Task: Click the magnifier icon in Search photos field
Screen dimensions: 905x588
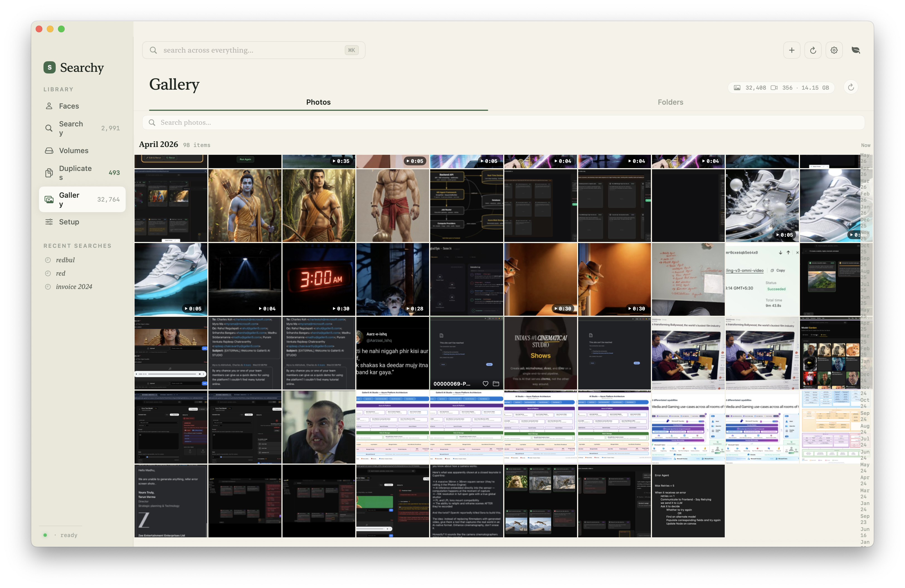Action: click(x=152, y=122)
